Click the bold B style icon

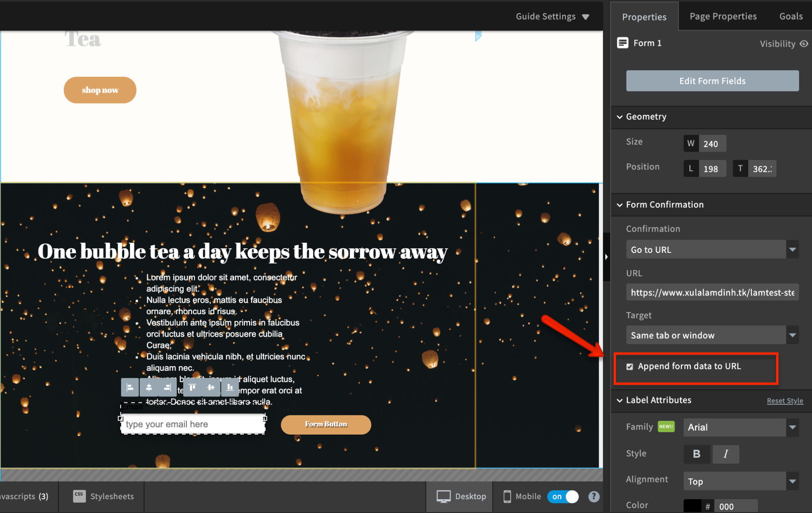pyautogui.click(x=697, y=454)
